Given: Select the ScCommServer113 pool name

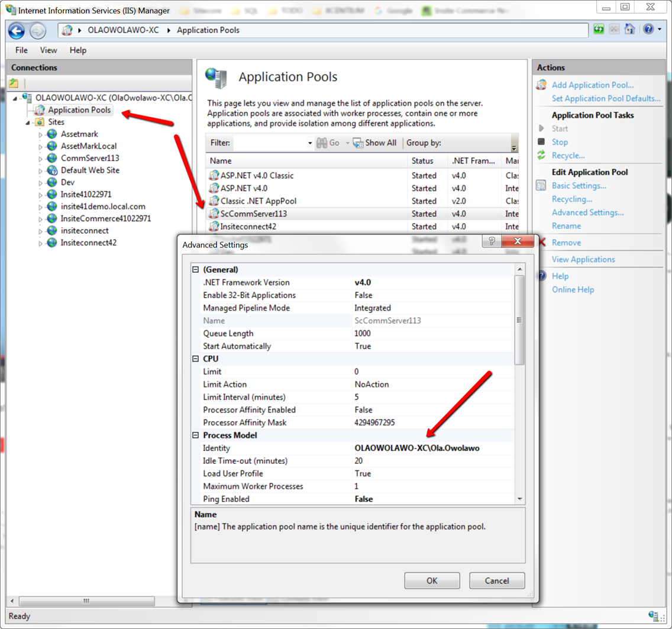Looking at the screenshot, I should tap(254, 214).
